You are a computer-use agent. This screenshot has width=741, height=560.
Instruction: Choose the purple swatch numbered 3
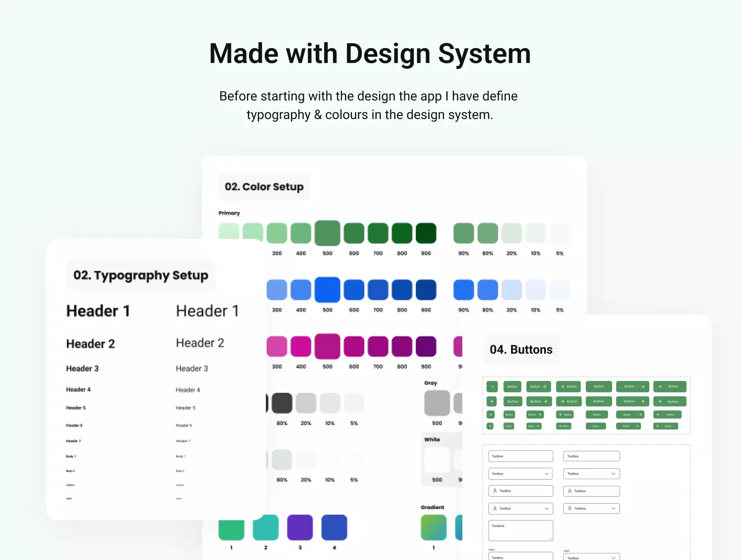click(300, 527)
